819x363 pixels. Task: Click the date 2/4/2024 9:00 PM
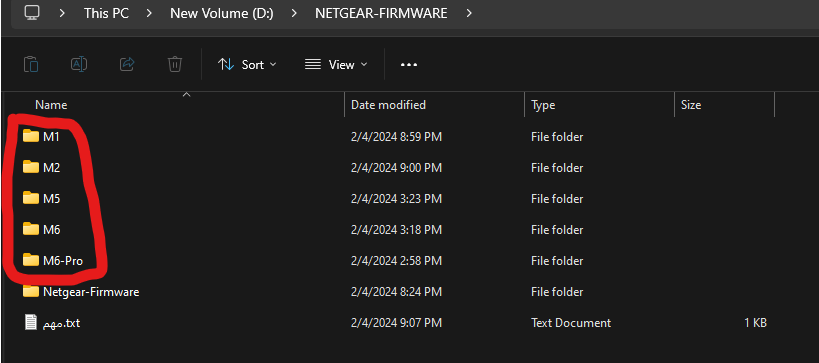(396, 168)
